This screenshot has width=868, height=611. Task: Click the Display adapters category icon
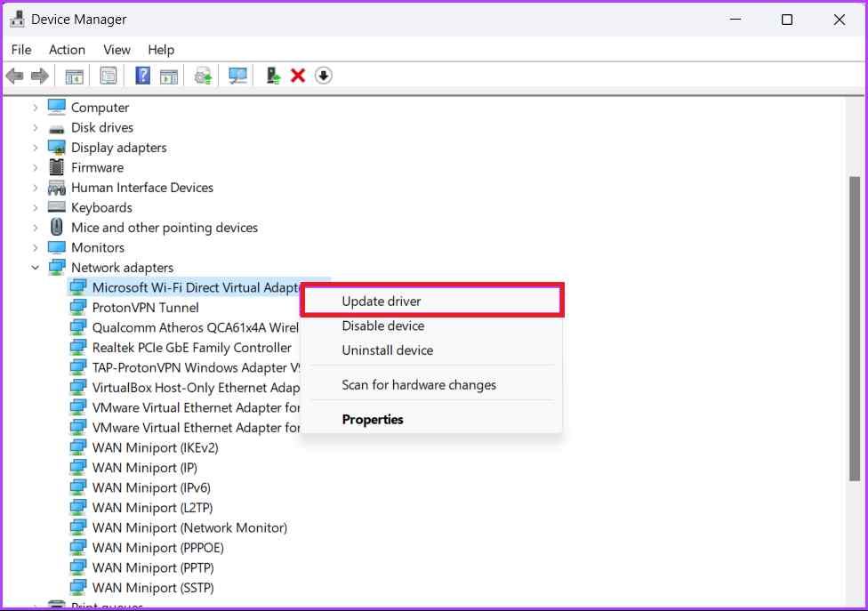56,148
